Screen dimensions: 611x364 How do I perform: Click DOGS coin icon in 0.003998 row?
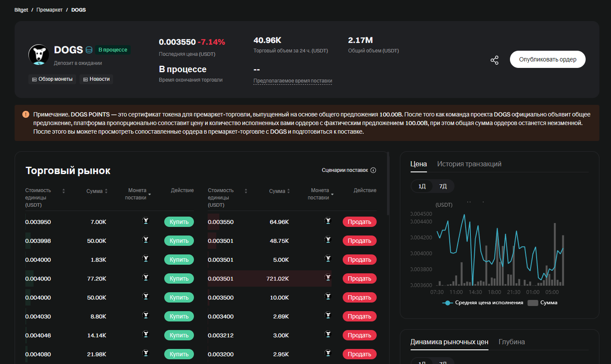pyautogui.click(x=146, y=240)
